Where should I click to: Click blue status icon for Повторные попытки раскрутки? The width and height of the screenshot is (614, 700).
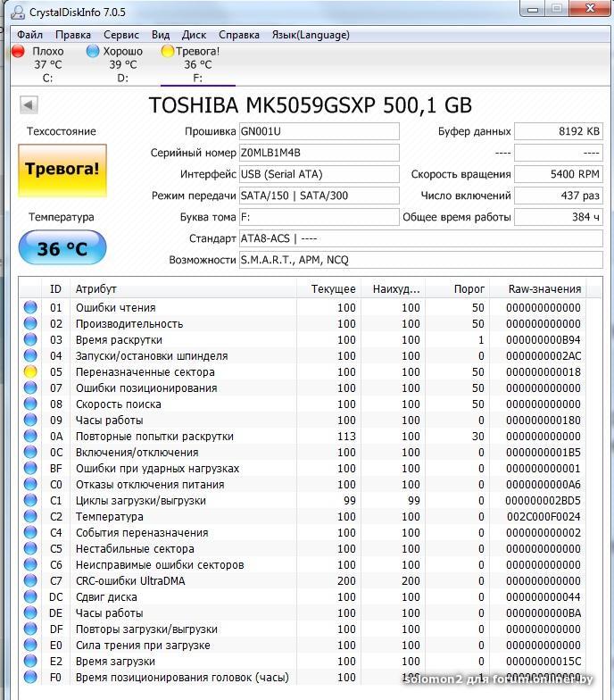pos(30,436)
